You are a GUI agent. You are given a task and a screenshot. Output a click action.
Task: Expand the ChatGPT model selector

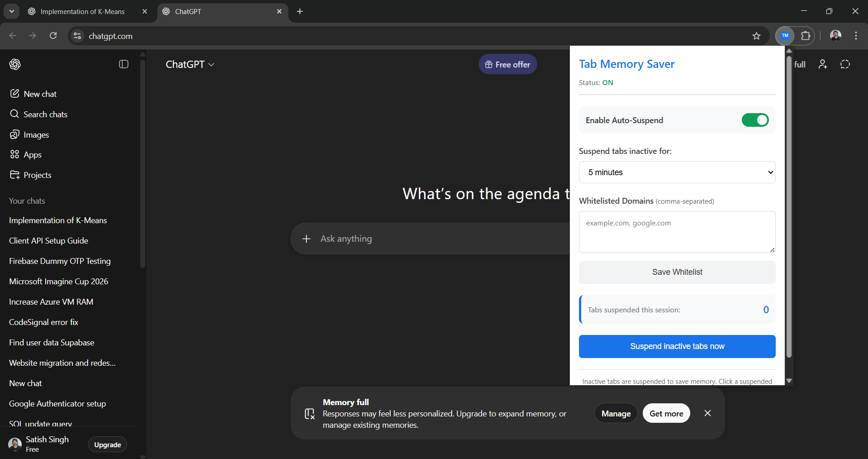[x=190, y=64]
